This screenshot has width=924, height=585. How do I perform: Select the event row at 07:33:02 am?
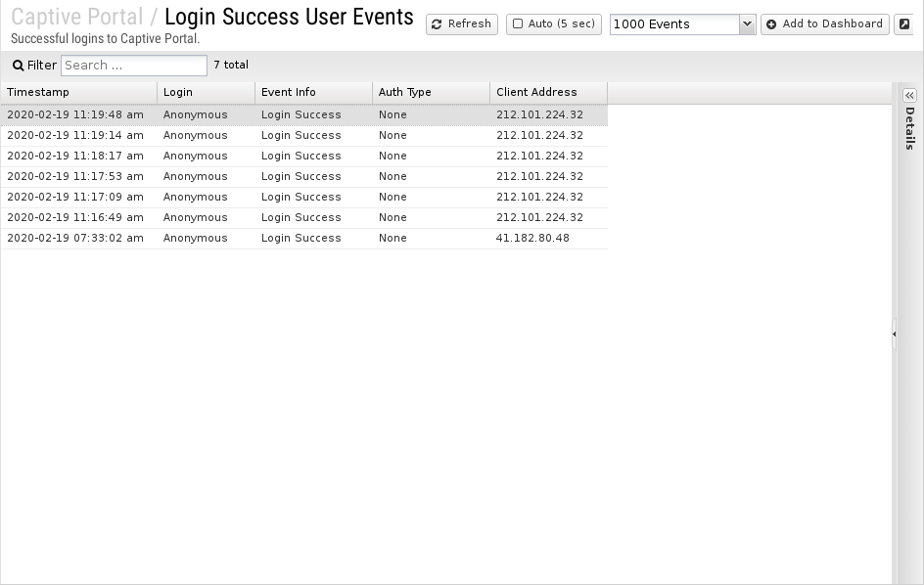tap(303, 238)
